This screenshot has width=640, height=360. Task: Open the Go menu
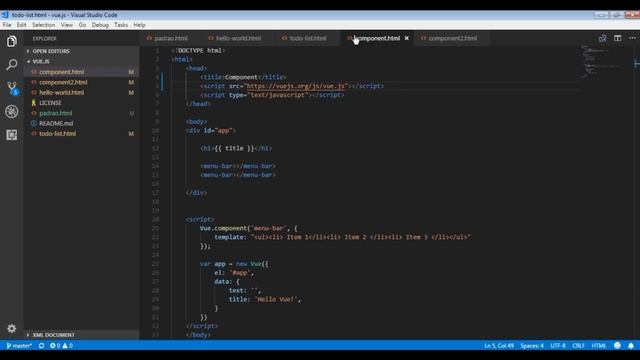(82, 25)
